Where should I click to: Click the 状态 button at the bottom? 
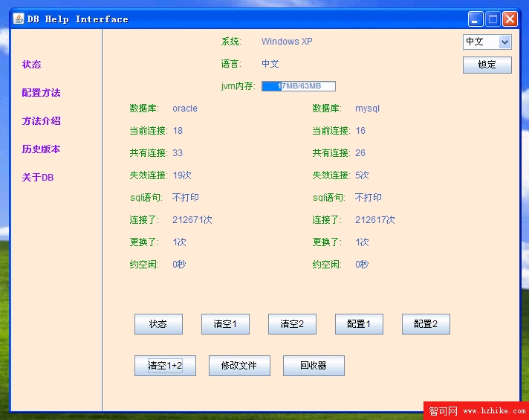(158, 324)
